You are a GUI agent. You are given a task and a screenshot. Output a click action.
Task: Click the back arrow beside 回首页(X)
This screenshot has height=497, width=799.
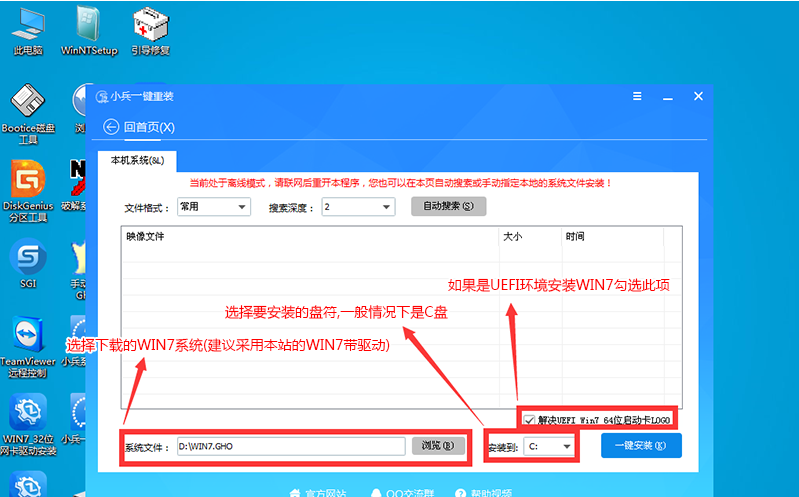111,126
